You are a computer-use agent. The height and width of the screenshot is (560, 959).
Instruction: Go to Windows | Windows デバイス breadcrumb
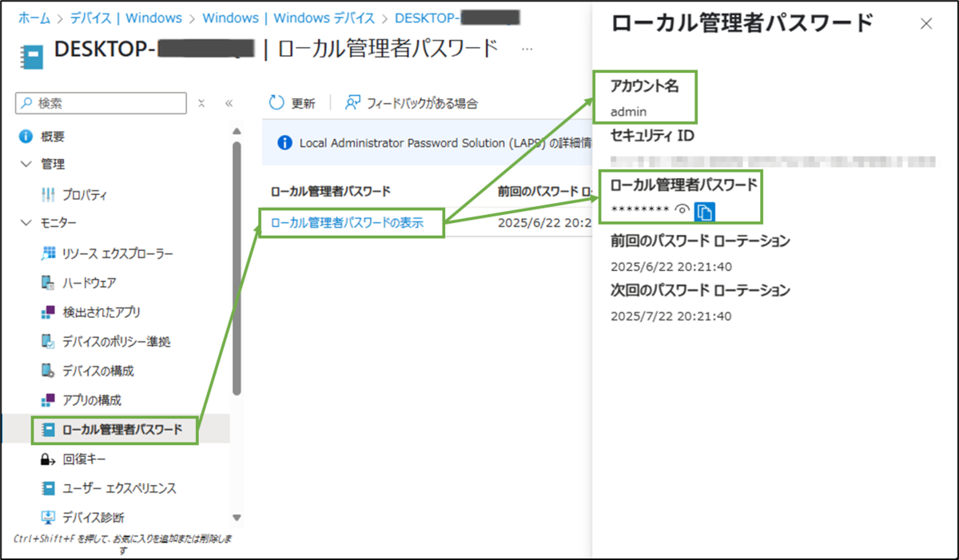(288, 17)
